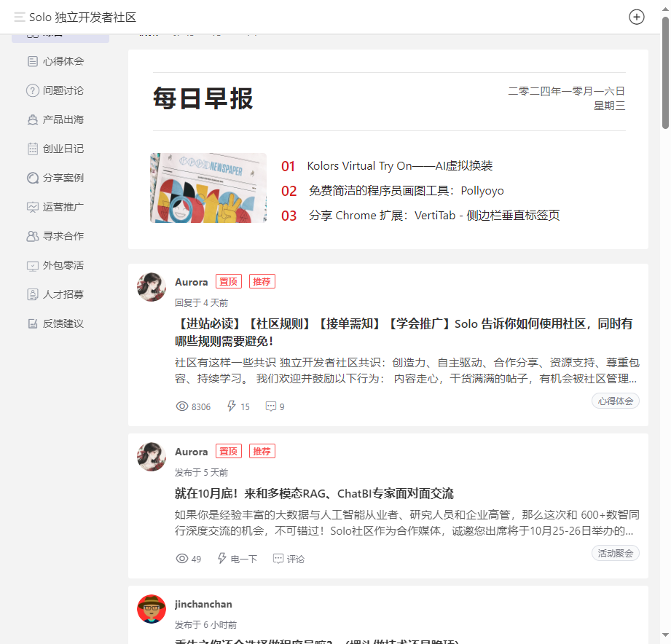The image size is (671, 644).
Task: Click Aurora's avatar on the 进站必读 post
Action: (x=152, y=287)
